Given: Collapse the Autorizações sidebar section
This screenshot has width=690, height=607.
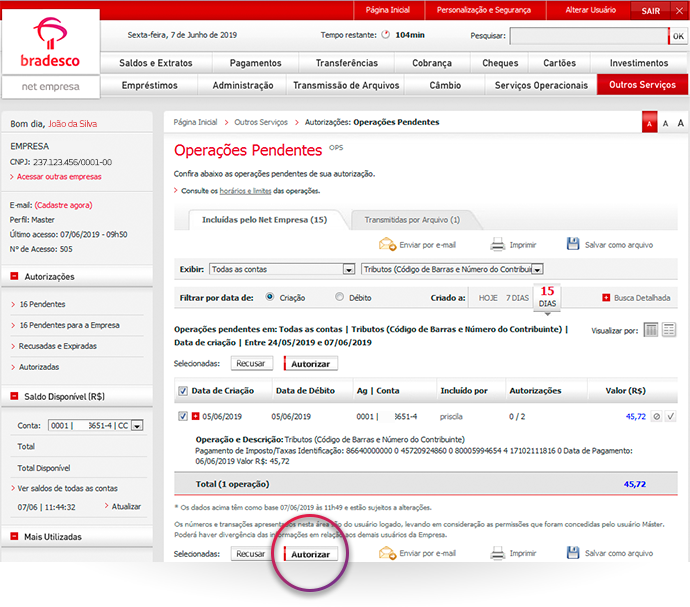Looking at the screenshot, I should (x=15, y=277).
